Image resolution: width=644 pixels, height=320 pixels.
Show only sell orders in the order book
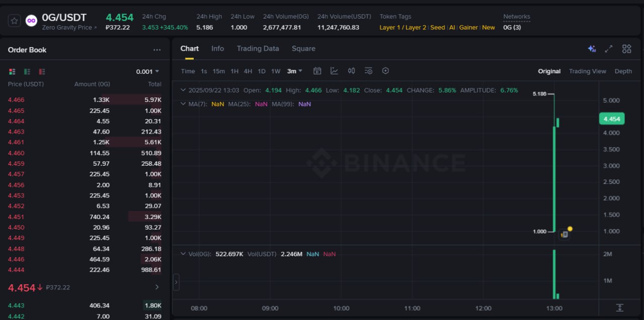pyautogui.click(x=42, y=71)
